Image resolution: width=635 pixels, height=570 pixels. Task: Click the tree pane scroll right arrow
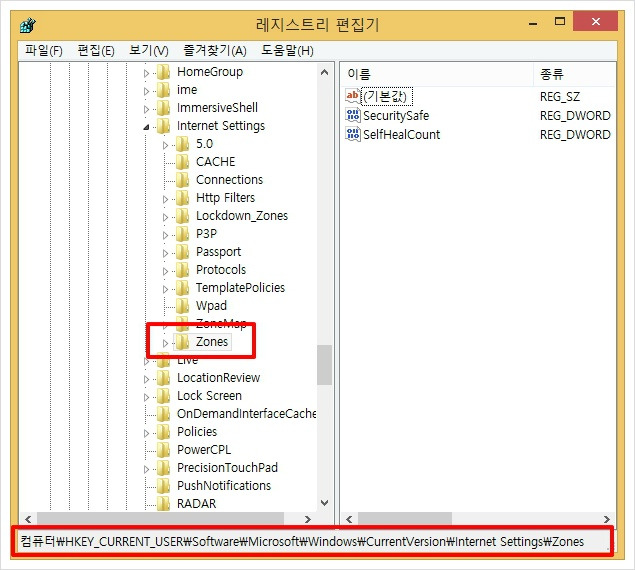click(x=308, y=519)
